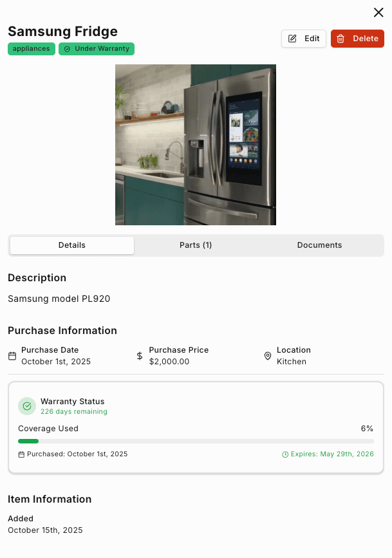Click the pencil icon on the Edit button

pos(294,38)
